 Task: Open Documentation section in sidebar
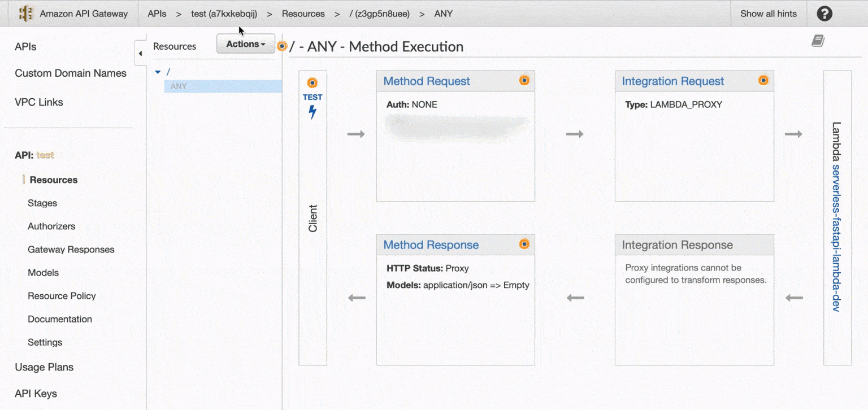[60, 319]
